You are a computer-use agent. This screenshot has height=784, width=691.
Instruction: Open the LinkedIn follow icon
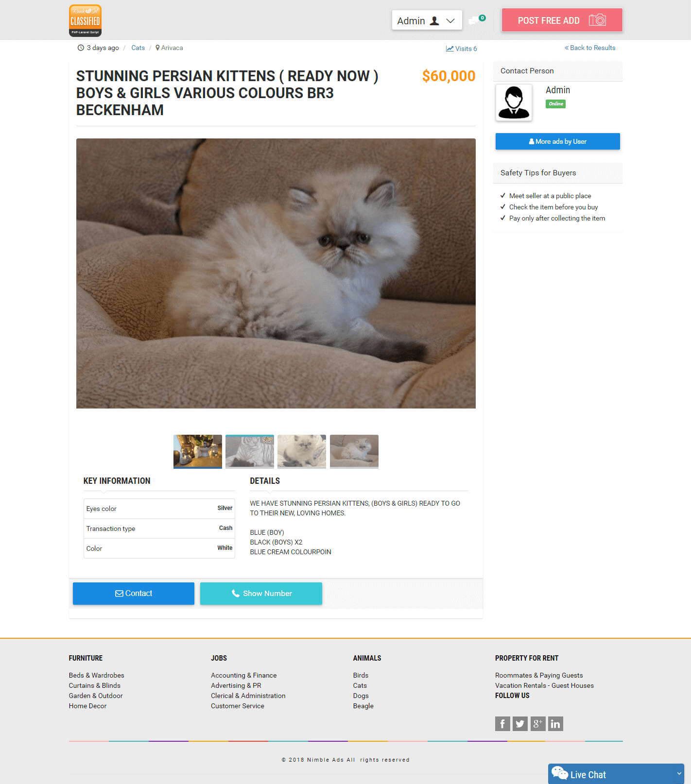click(555, 724)
